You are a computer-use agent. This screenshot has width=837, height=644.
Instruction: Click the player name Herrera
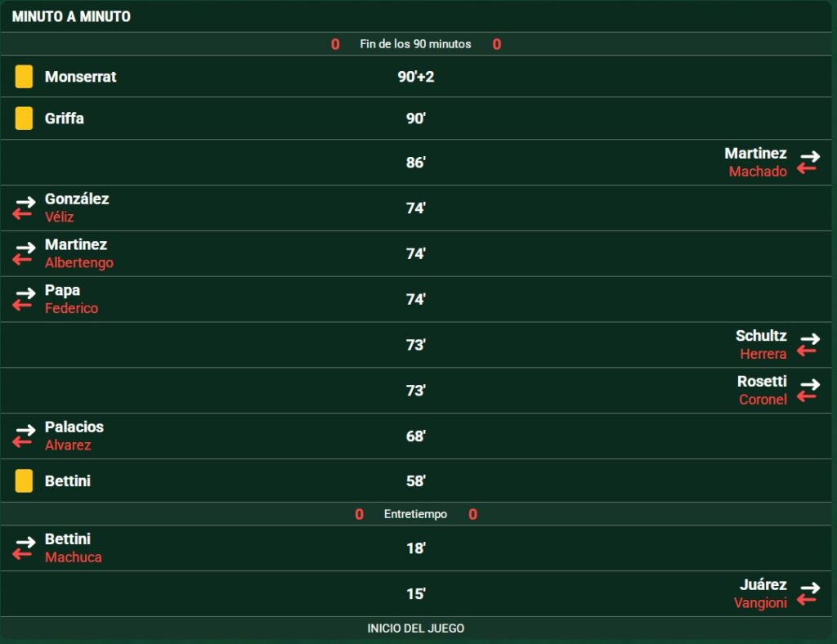763,355
